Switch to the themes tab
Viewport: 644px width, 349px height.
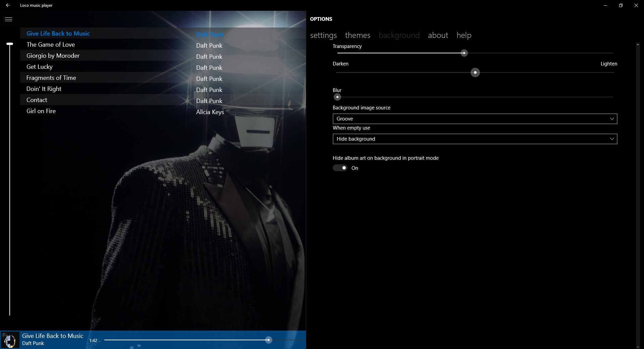[x=357, y=35]
